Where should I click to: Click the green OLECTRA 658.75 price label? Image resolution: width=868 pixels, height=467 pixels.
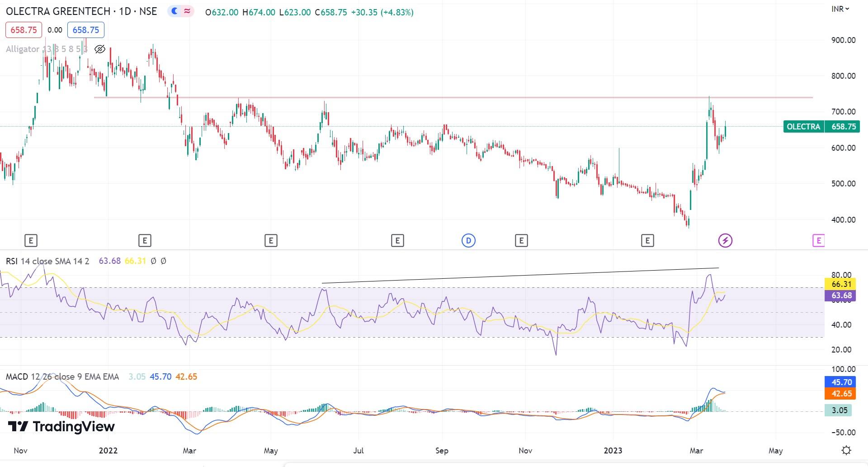pyautogui.click(x=821, y=127)
